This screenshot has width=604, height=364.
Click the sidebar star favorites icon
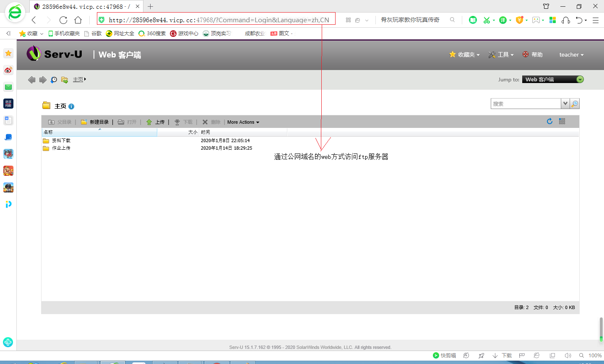point(8,53)
